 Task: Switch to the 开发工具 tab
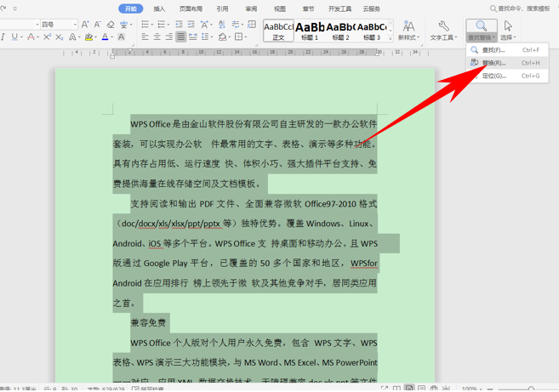[339, 9]
